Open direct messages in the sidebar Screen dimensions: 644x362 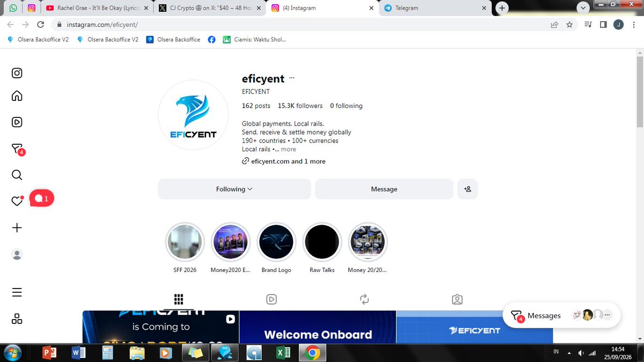coord(17,149)
